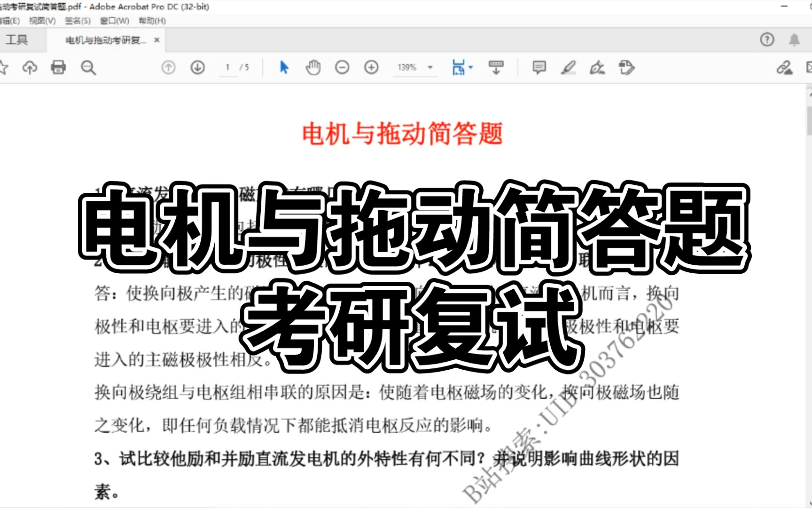This screenshot has width=812, height=508.
Task: Click the line starting 3、试比较他励和并励
Action: [x=387, y=459]
